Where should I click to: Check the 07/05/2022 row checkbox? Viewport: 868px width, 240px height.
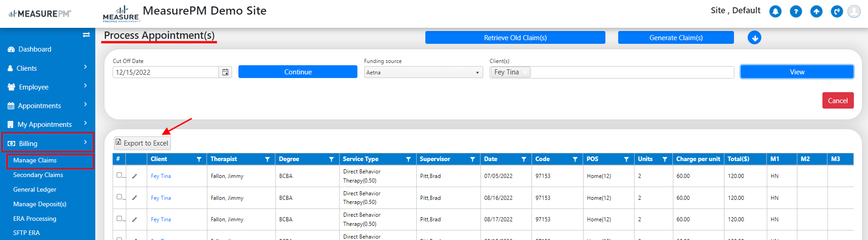(x=119, y=175)
